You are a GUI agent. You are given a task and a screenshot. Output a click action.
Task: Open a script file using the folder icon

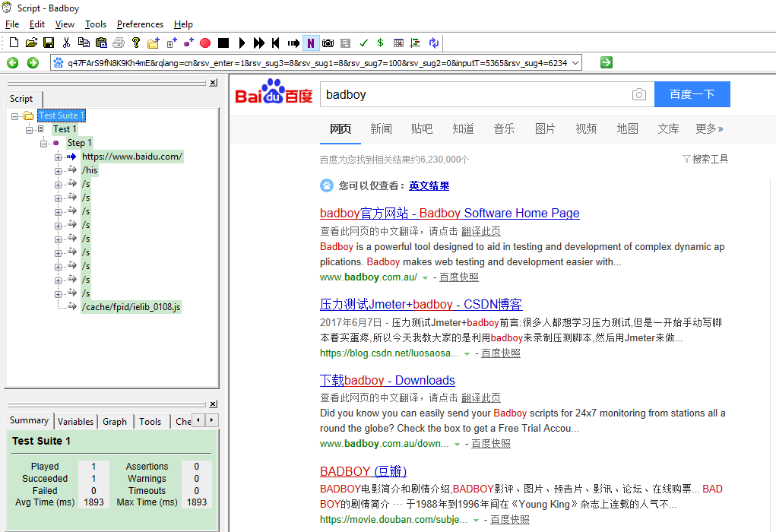pos(32,43)
